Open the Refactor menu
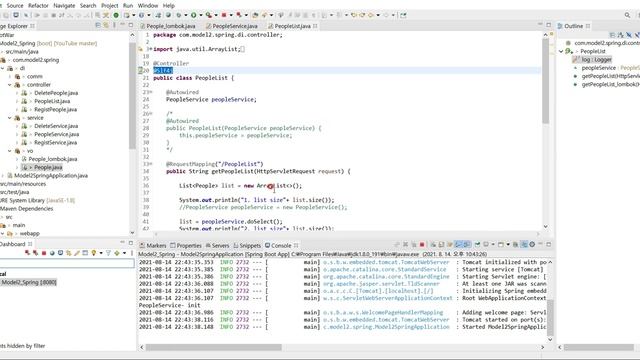Screen dimensions: 640x360 coord(38,6)
